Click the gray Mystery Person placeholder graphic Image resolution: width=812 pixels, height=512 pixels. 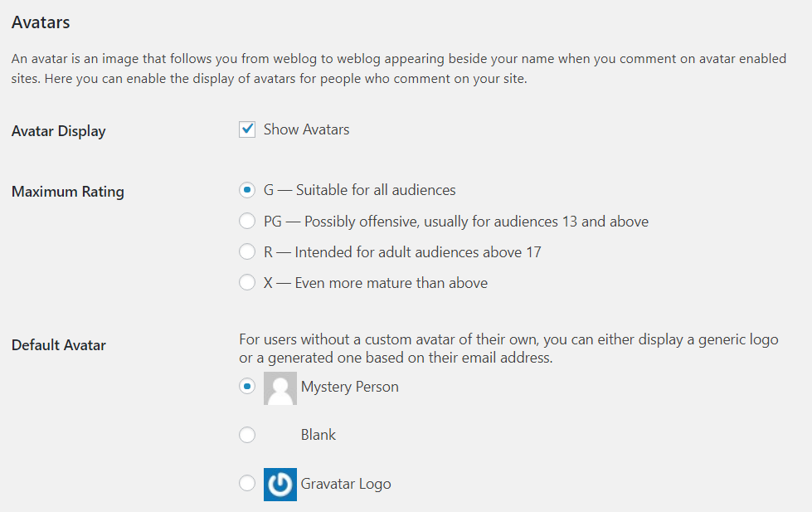[280, 388]
